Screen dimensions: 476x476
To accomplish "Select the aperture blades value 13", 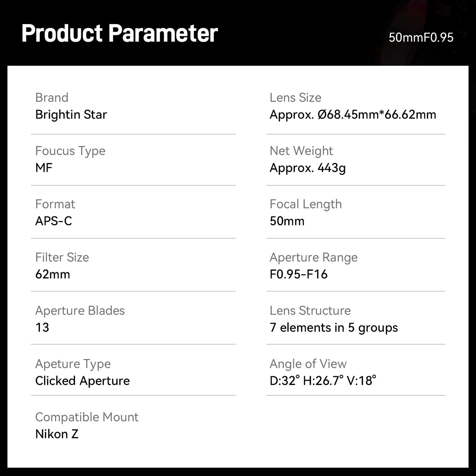I will click(42, 327).
